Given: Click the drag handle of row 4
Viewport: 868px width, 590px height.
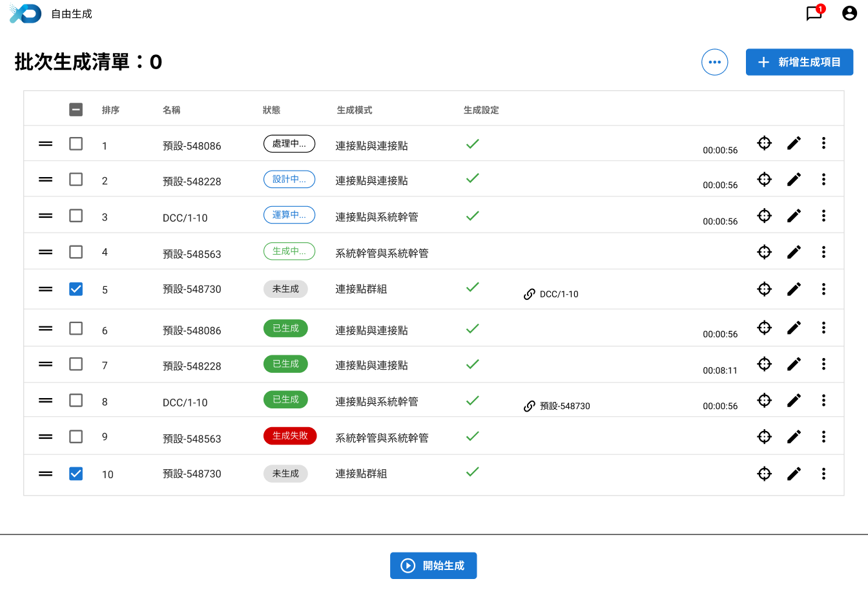Looking at the screenshot, I should point(45,252).
